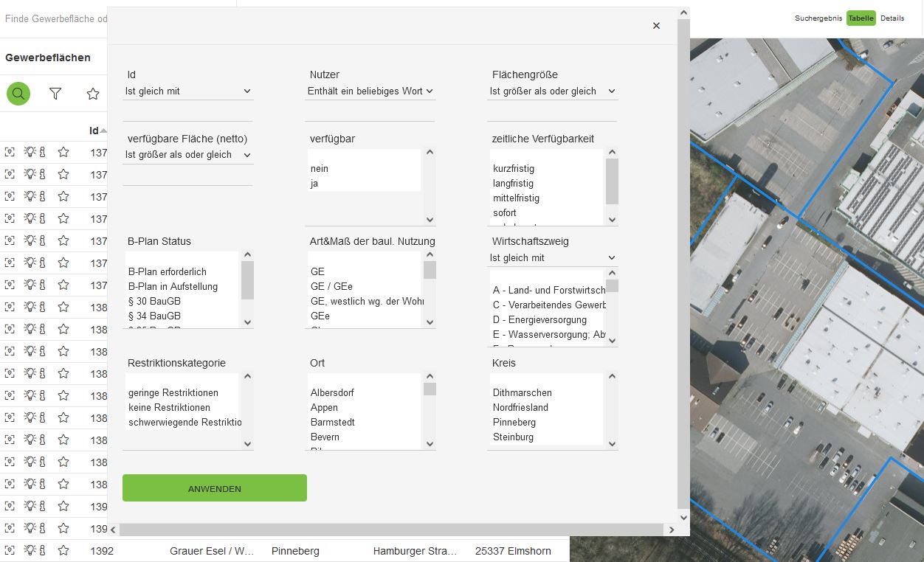The width and height of the screenshot is (924, 562).
Task: Click zoom-to-feature icon in row 1392
Action: click(x=10, y=551)
